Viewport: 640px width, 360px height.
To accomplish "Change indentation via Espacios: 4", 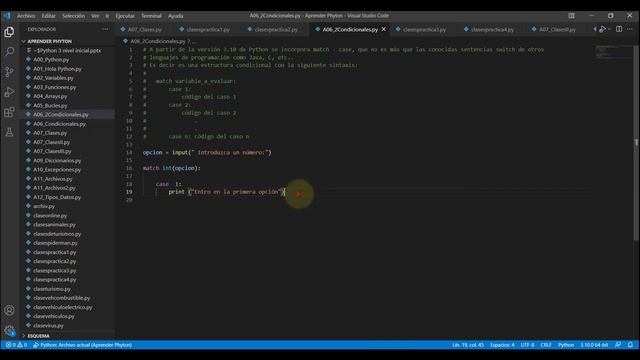I will [502, 345].
